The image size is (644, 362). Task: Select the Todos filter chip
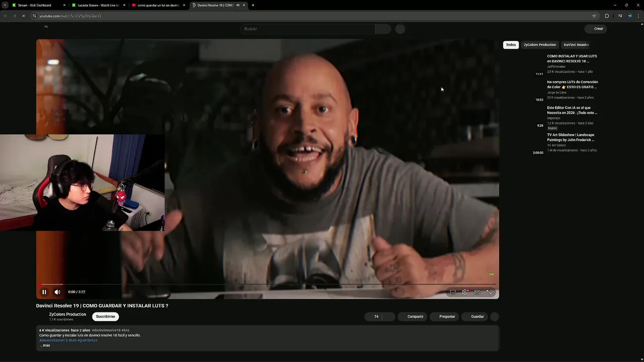[511, 45]
